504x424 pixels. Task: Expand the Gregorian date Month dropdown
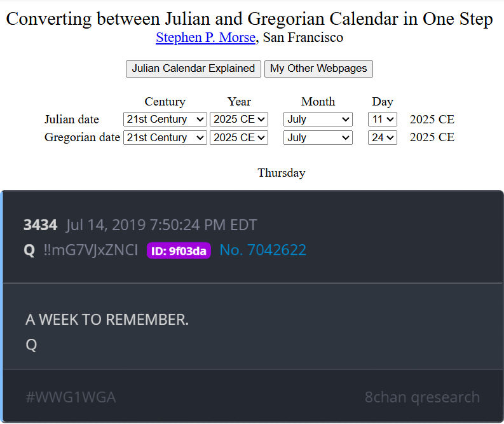coord(318,137)
